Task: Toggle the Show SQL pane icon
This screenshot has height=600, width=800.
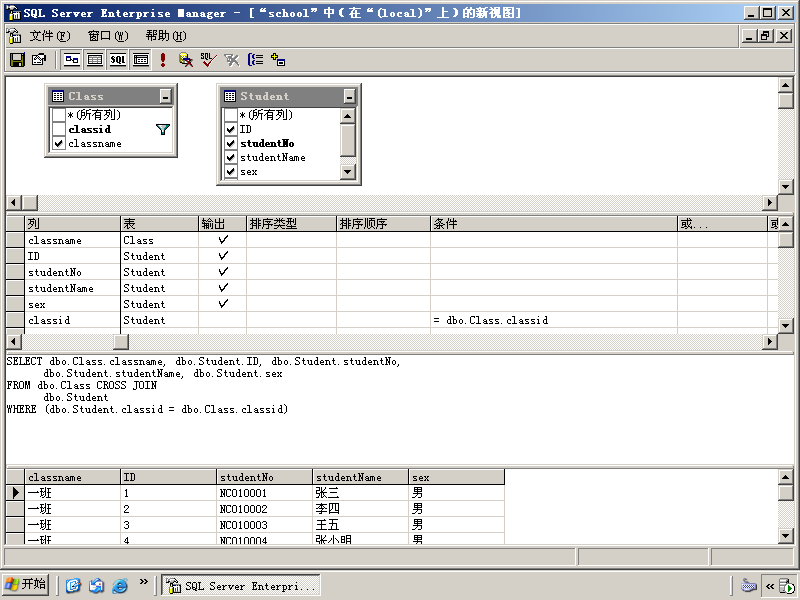Action: (x=118, y=60)
